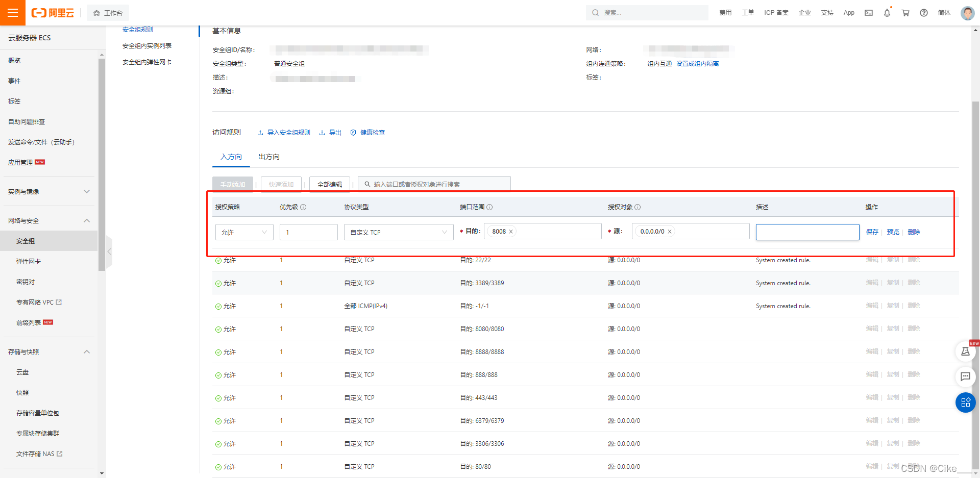Show authorization object info icon
Image resolution: width=980 pixels, height=478 pixels.
click(x=638, y=207)
